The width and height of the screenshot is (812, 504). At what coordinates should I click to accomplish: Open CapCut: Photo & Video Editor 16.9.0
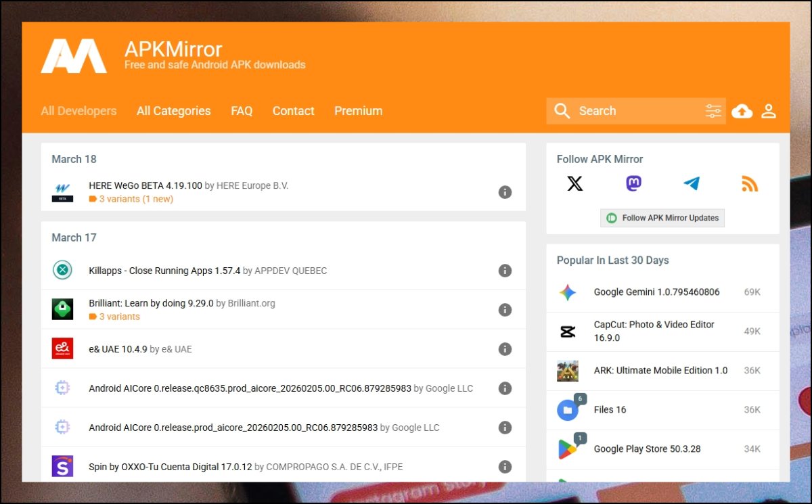click(x=654, y=331)
